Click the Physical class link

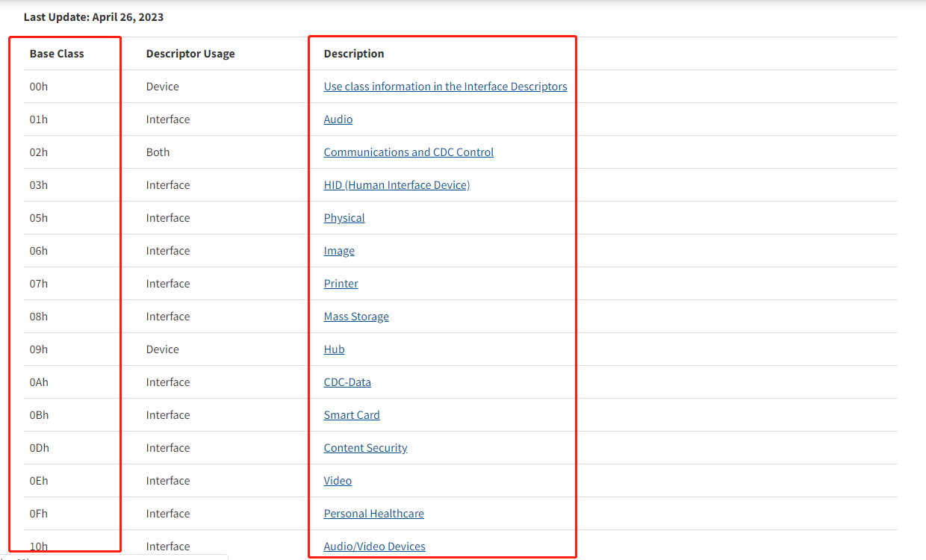[x=344, y=218]
